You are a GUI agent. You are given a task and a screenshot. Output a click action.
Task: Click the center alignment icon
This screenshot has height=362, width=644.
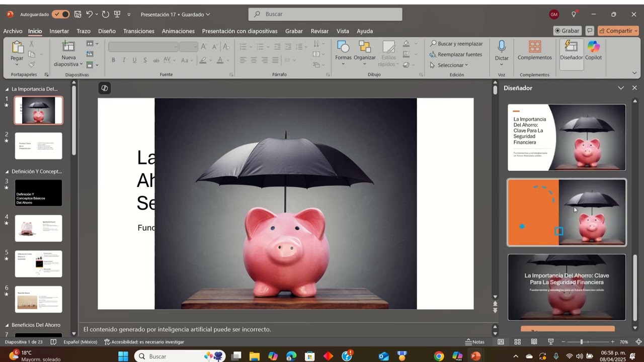pos(254,60)
